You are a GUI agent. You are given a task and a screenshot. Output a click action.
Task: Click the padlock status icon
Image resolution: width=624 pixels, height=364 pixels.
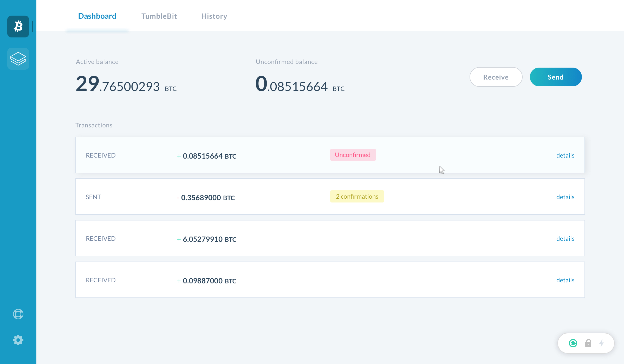coord(588,343)
